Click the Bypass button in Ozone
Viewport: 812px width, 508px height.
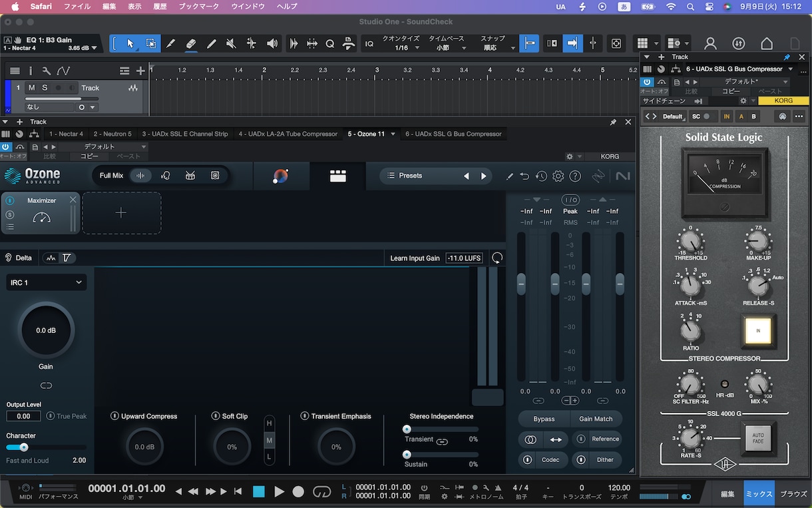tap(544, 419)
